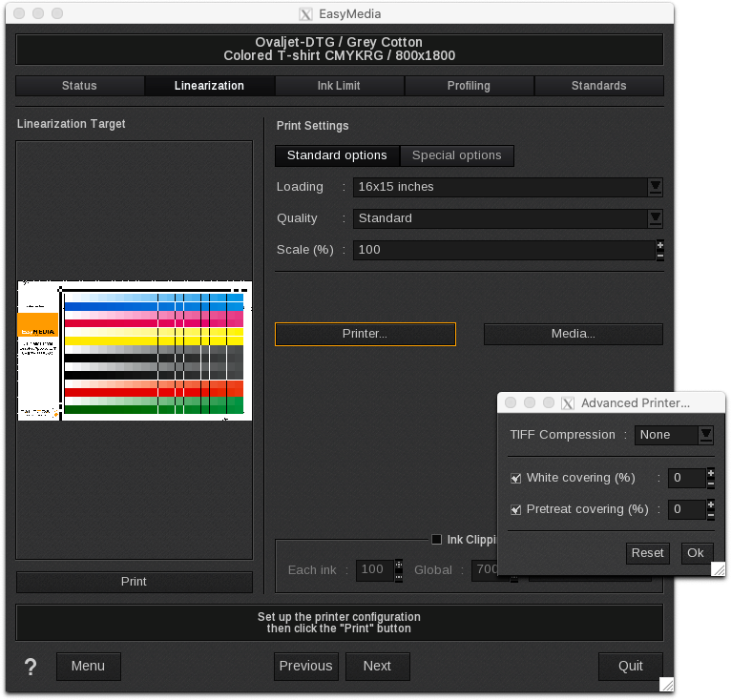This screenshot has width=731, height=700.
Task: Click Ok in Advanced Printer dialog
Action: pyautogui.click(x=695, y=553)
